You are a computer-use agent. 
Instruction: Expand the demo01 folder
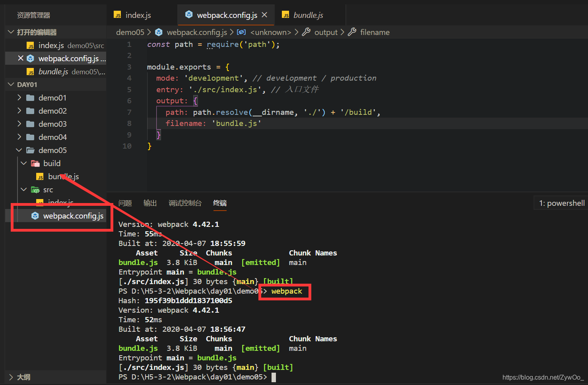pyautogui.click(x=19, y=97)
